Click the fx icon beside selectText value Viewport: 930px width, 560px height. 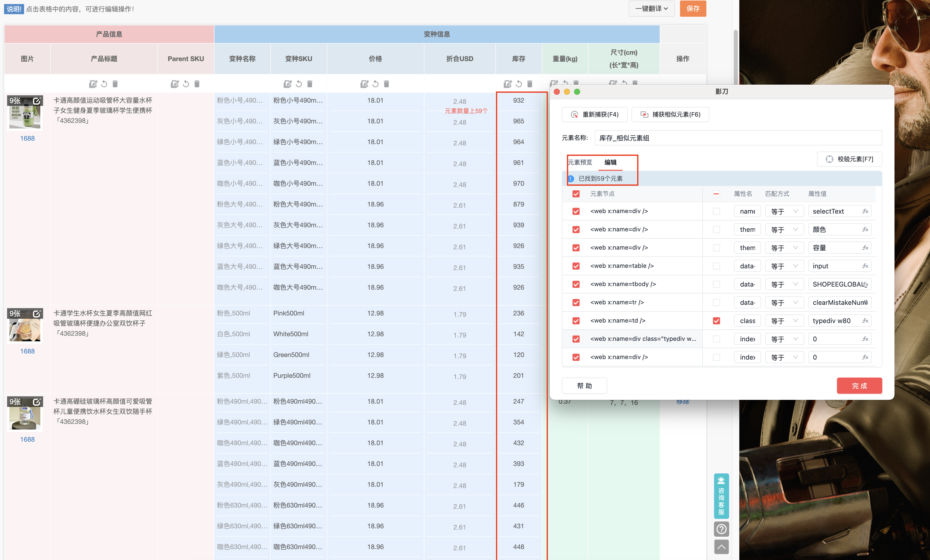click(x=865, y=211)
